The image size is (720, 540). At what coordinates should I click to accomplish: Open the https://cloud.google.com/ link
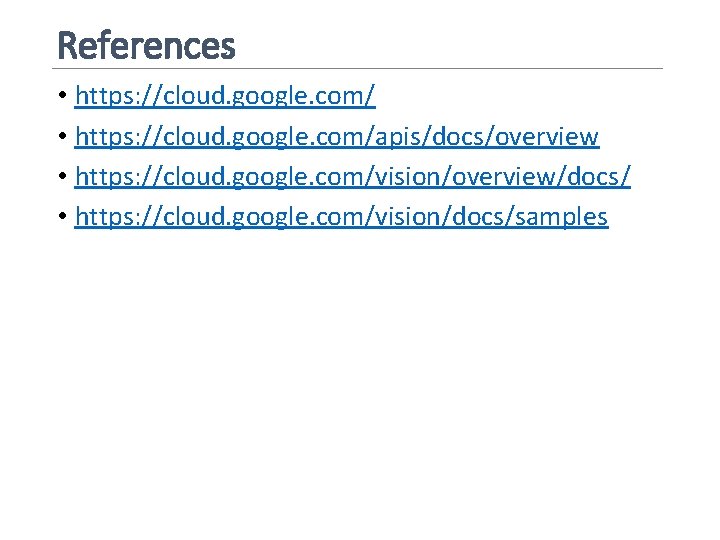click(x=225, y=96)
